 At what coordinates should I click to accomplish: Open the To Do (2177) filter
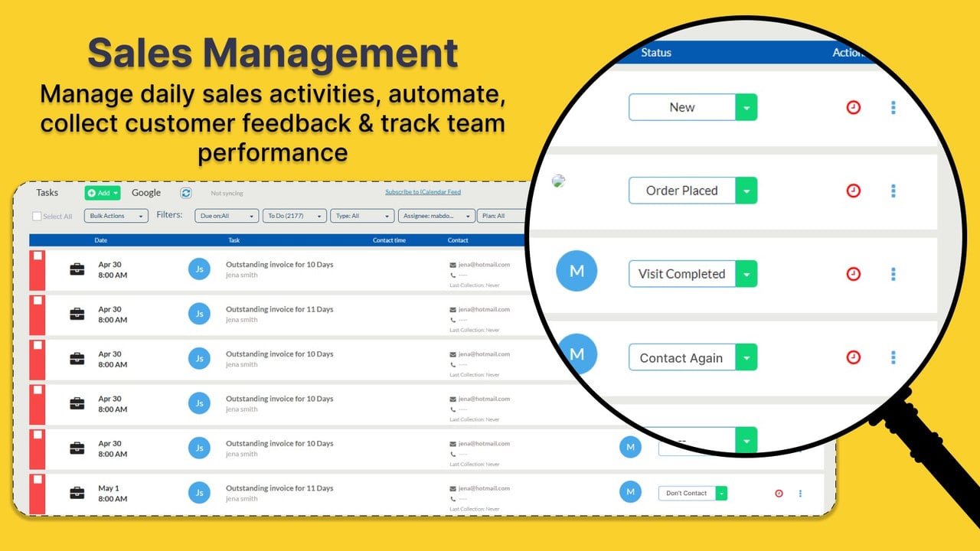(x=295, y=217)
